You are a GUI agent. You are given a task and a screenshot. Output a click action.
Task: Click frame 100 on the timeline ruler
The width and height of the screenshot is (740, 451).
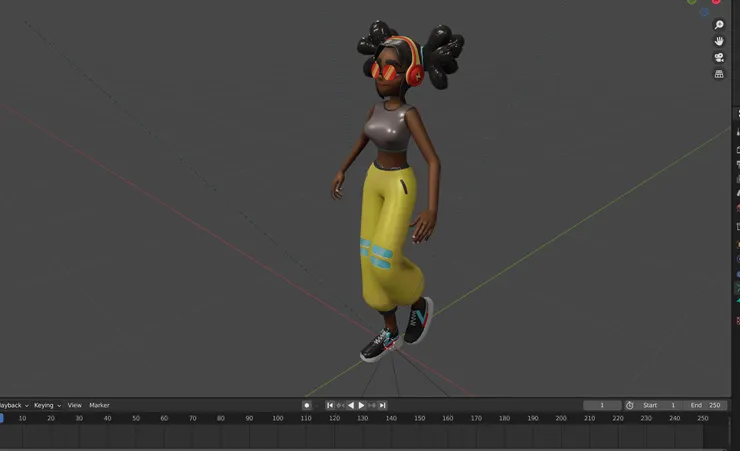278,418
